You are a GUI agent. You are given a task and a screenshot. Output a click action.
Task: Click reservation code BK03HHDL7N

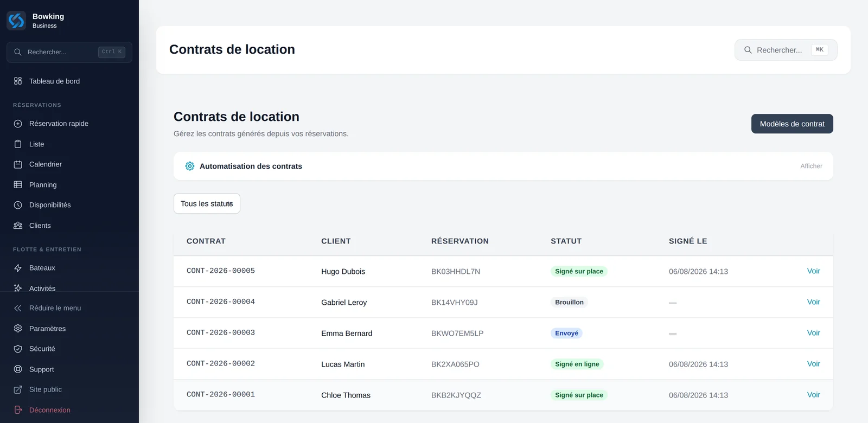tap(456, 272)
